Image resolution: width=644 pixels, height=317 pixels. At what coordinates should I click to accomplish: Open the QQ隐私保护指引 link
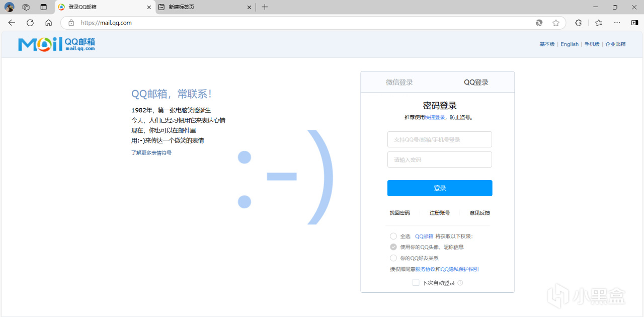[x=460, y=269]
